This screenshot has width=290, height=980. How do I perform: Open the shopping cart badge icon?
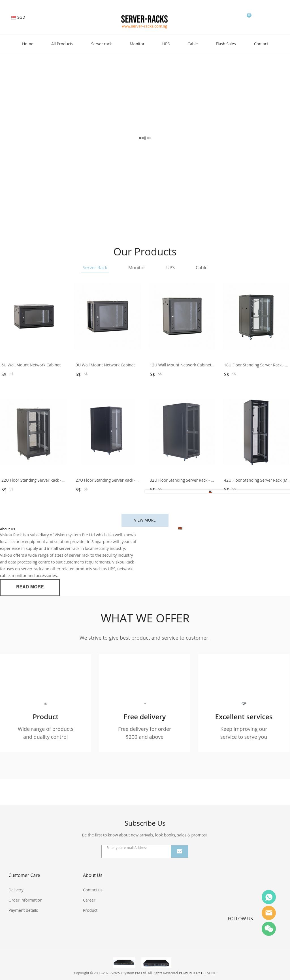[x=249, y=15]
